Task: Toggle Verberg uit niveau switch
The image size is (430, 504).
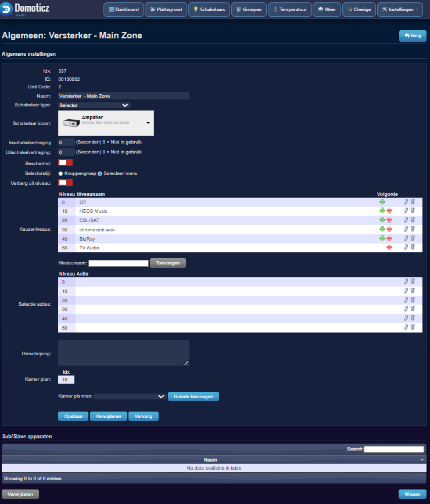Action: [x=66, y=183]
